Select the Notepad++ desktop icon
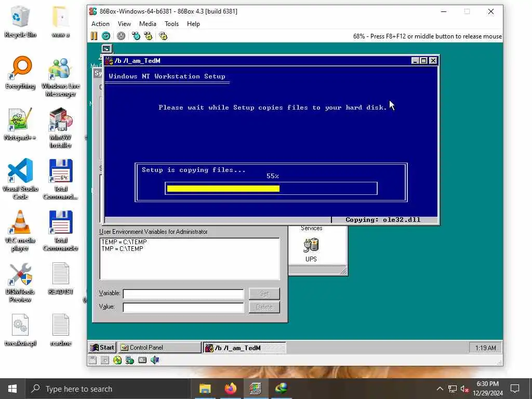 [20, 124]
